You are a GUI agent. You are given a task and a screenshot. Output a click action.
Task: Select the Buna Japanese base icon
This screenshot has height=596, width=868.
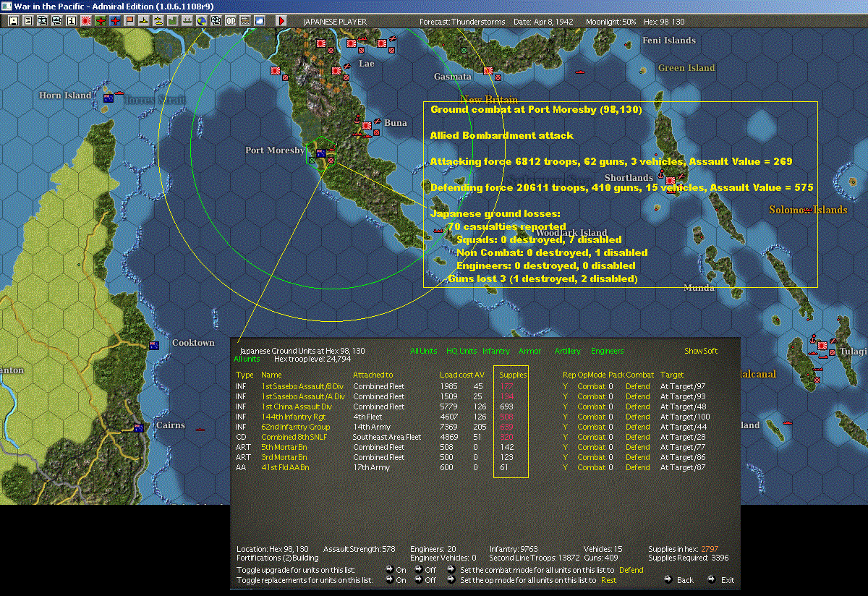click(x=367, y=124)
